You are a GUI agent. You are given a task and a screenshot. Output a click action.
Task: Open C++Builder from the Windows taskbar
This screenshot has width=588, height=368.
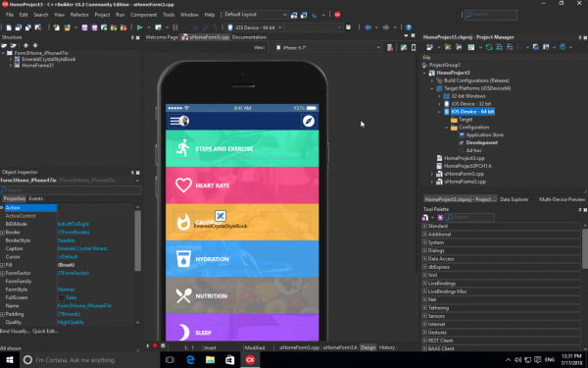(250, 360)
